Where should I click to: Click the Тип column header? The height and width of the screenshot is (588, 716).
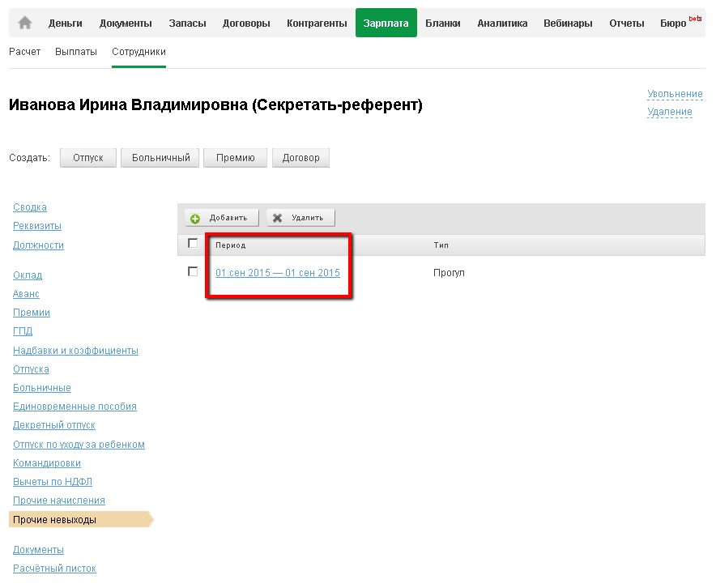click(441, 245)
